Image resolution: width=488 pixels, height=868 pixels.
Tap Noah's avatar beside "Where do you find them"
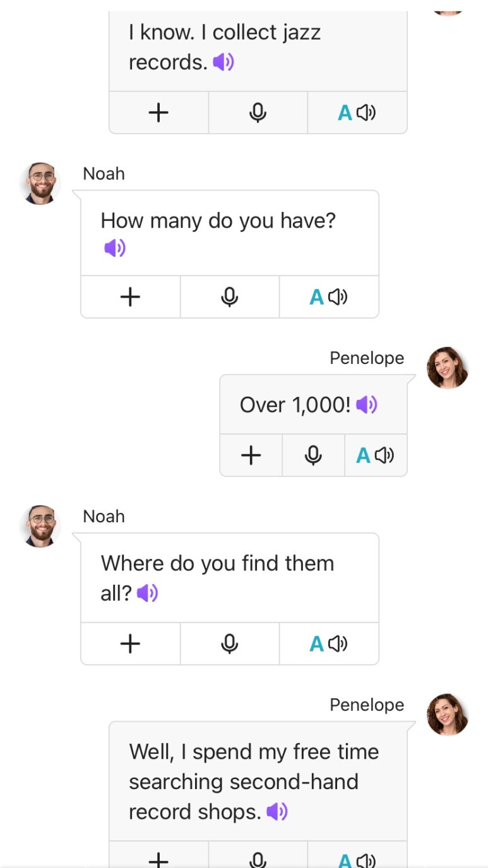[41, 525]
